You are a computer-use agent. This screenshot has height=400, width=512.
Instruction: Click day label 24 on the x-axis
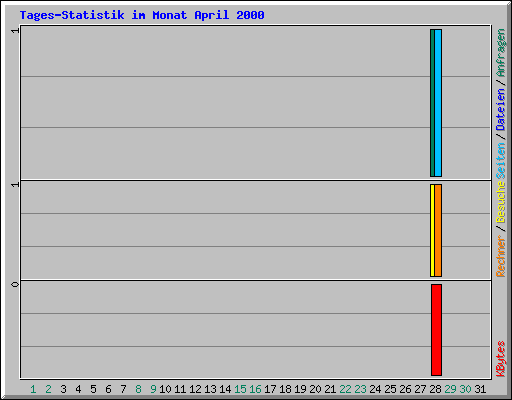tap(375, 389)
